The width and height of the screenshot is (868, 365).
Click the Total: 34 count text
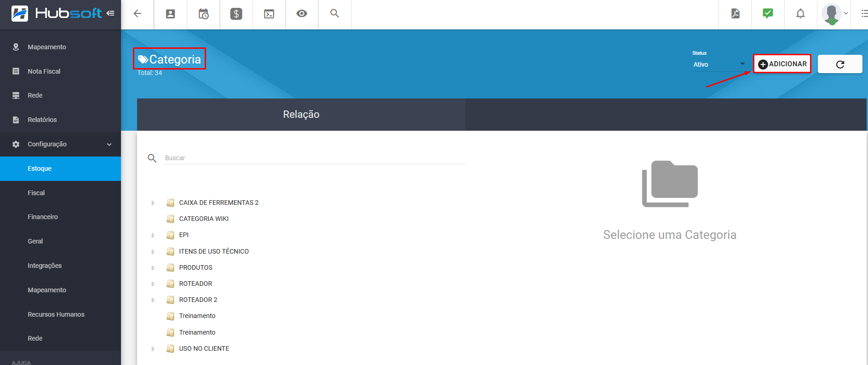pos(149,73)
